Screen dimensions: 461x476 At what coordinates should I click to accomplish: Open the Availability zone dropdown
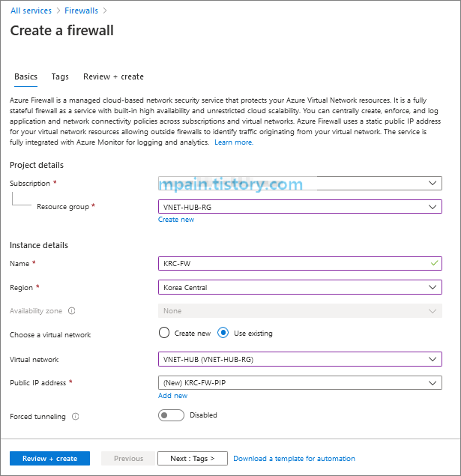[x=300, y=311]
